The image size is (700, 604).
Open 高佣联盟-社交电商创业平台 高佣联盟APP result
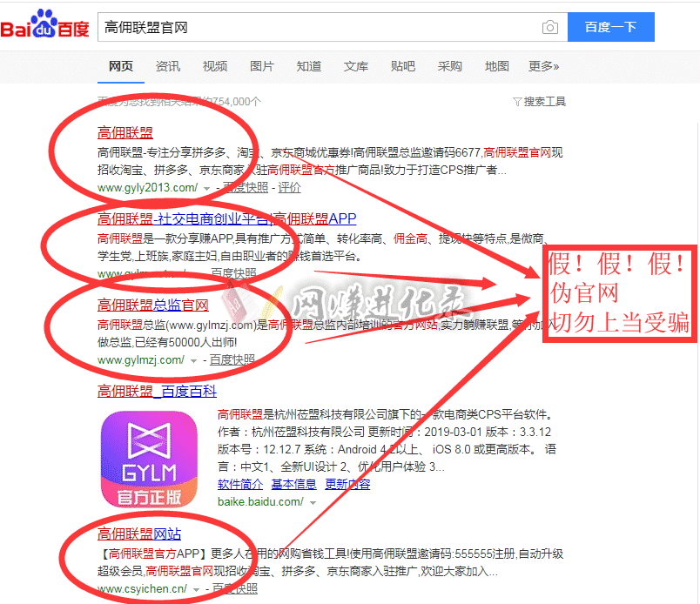(226, 218)
